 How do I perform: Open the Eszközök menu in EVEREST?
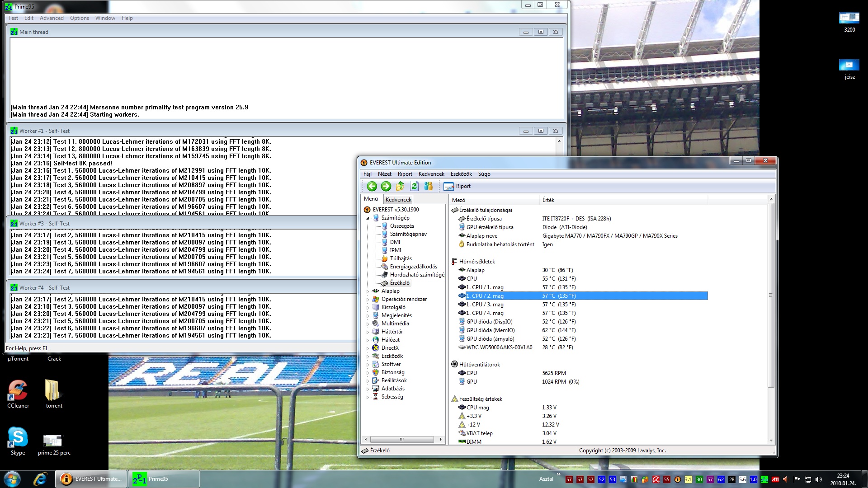[461, 174]
